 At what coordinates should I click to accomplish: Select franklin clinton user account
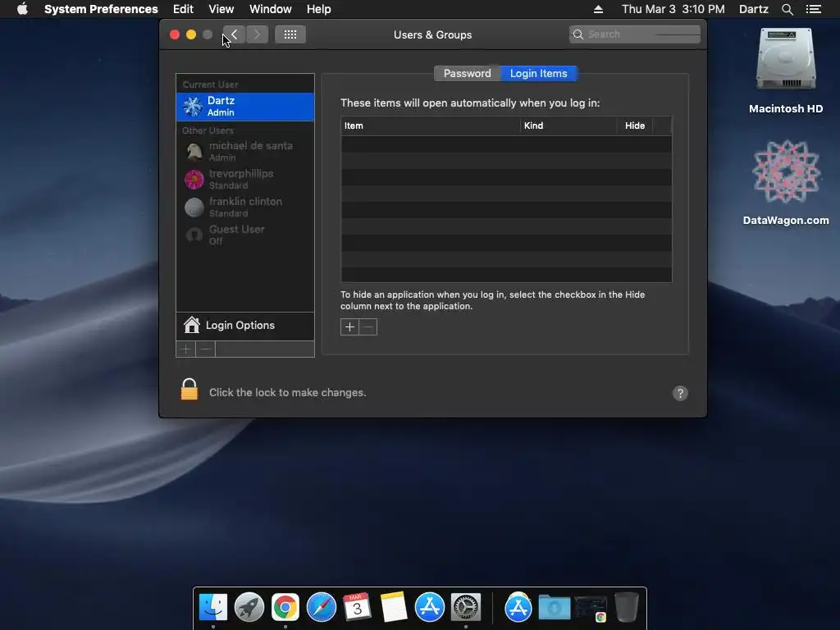(245, 208)
